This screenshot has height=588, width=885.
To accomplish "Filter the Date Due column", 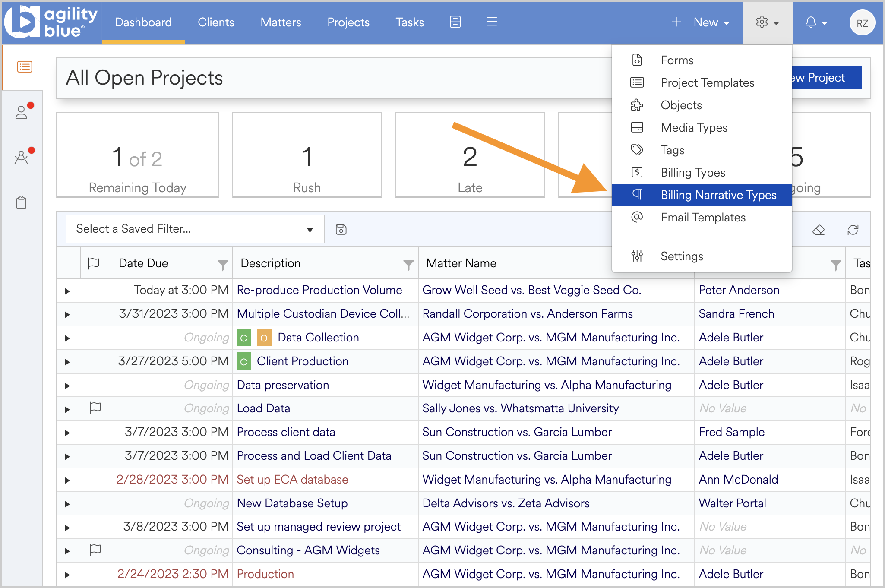I will point(223,265).
